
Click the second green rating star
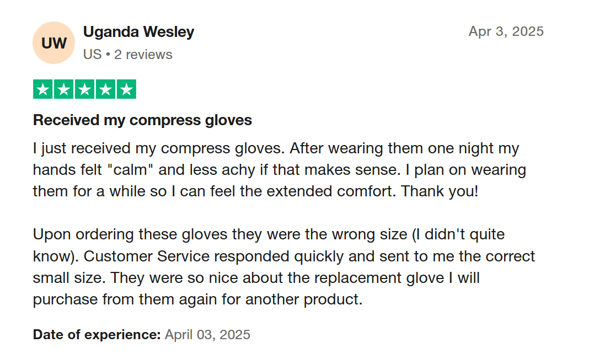point(64,89)
